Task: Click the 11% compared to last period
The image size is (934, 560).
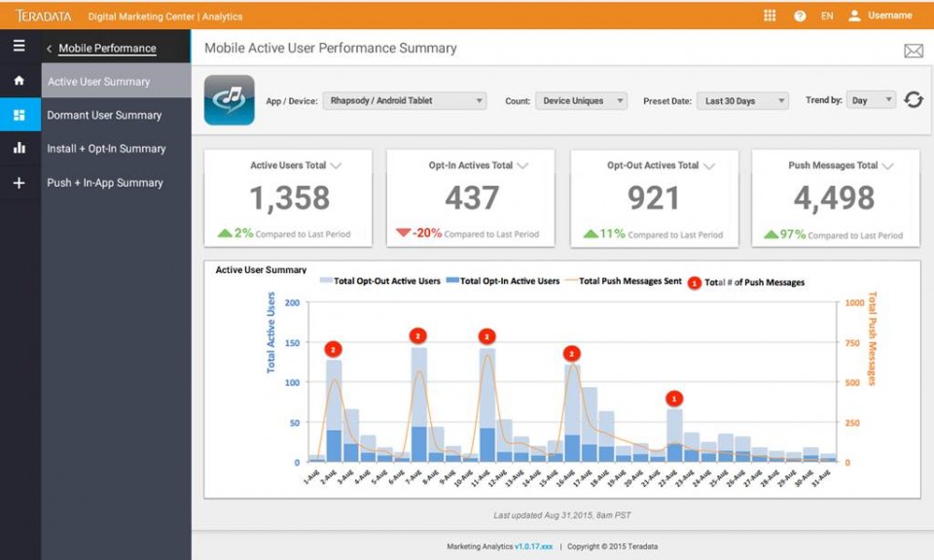Action: coord(654,234)
